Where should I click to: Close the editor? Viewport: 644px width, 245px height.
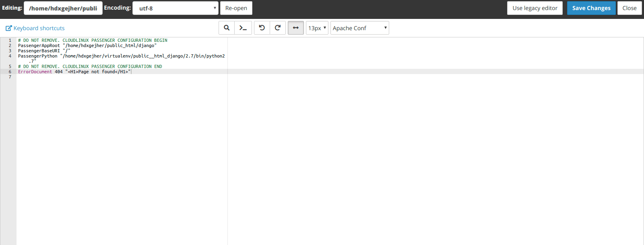click(x=630, y=8)
